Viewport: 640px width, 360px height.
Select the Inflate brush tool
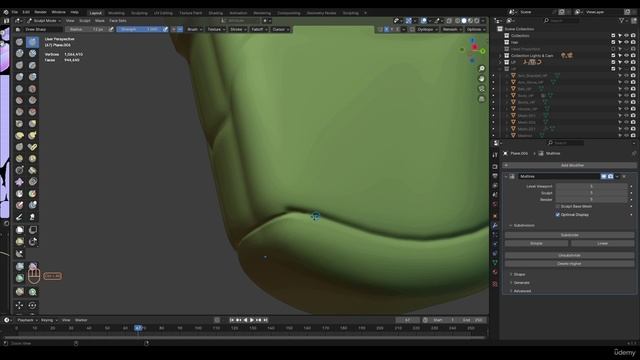tap(19, 77)
